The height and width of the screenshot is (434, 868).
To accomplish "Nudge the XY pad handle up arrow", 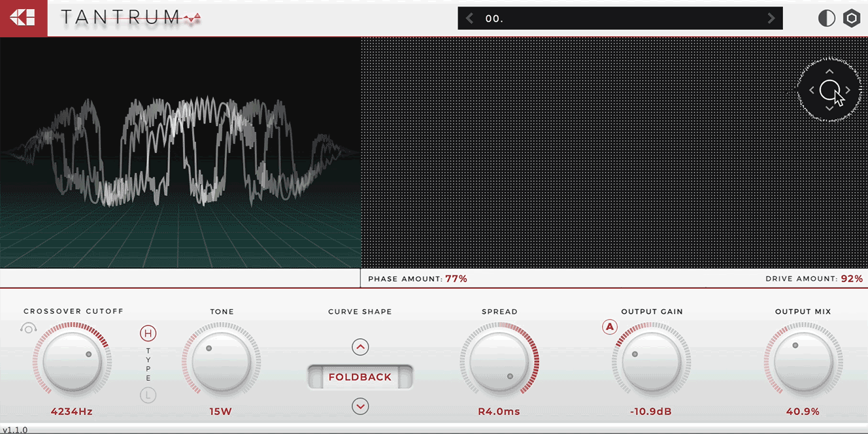I will pyautogui.click(x=829, y=71).
